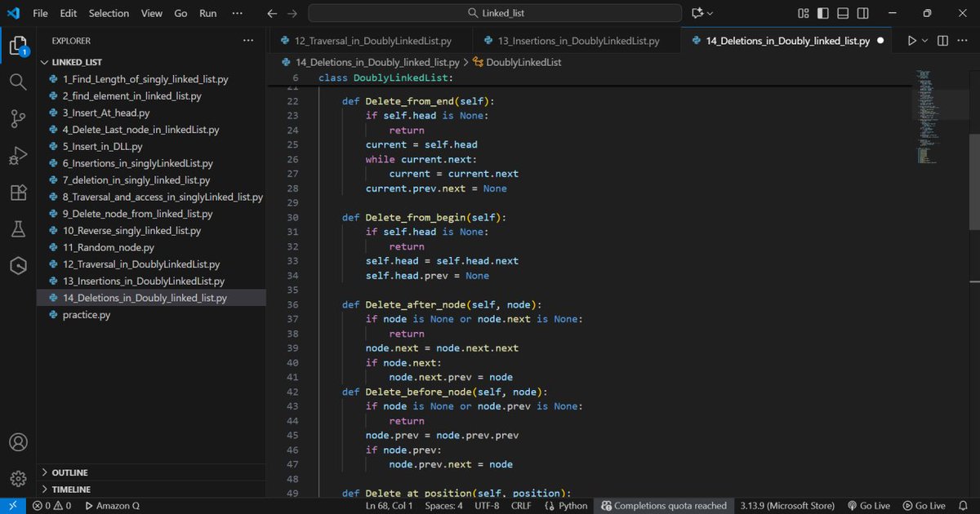Open the Source Control view
The height and width of the screenshot is (514, 980).
tap(18, 119)
